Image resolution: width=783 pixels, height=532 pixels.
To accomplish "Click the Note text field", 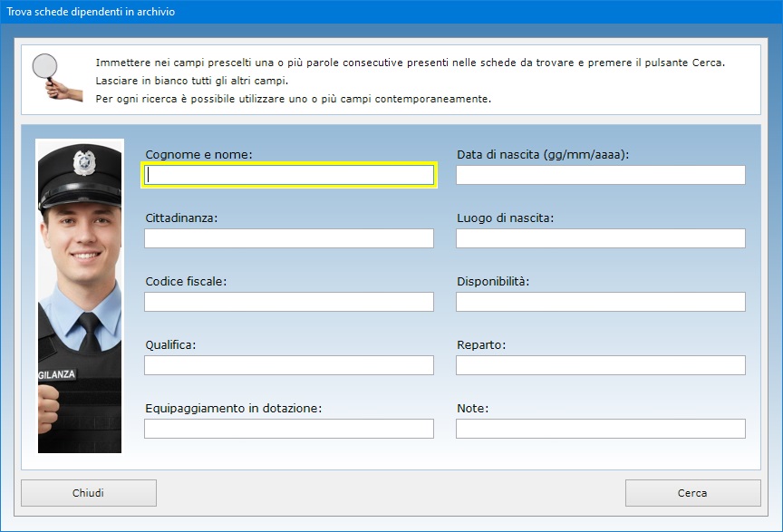I will tap(600, 429).
